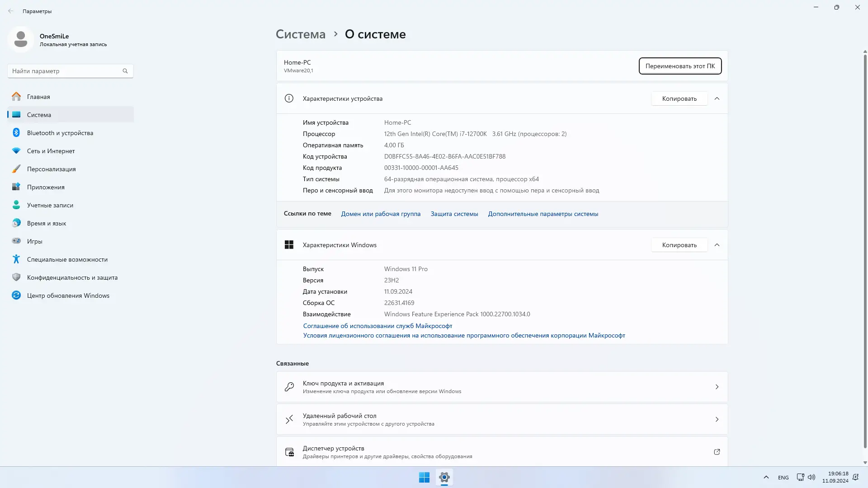Click Переименовать этот ПК button
This screenshot has height=488, width=868.
pyautogui.click(x=679, y=66)
